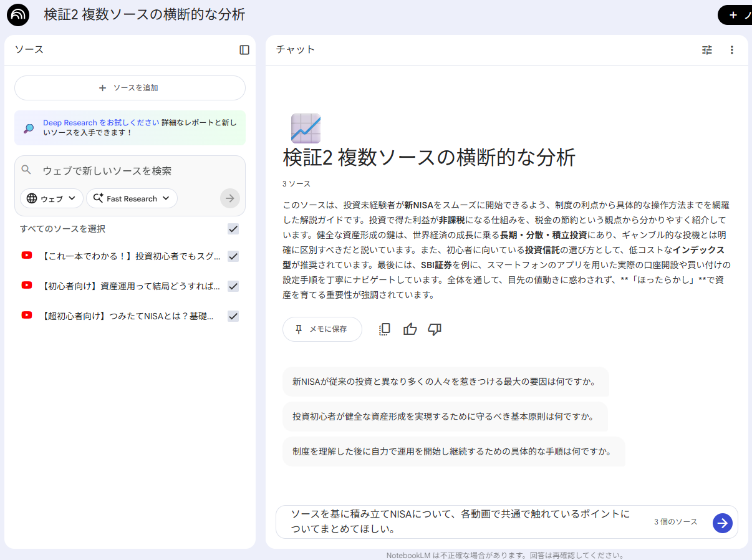Open the Fast Research mode dropdown
This screenshot has height=560, width=752.
click(132, 198)
